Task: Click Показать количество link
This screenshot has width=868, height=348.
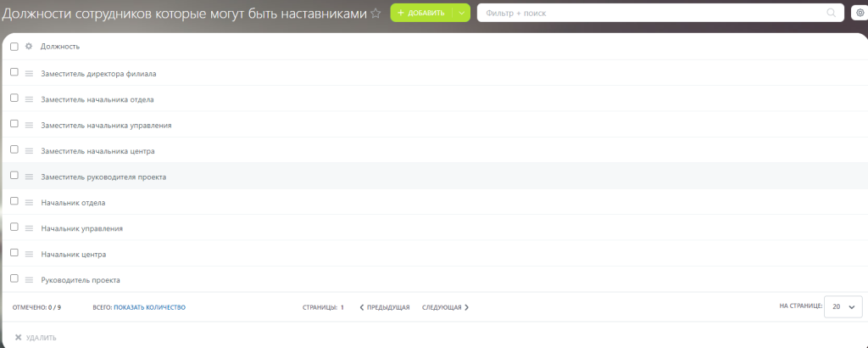Action: pos(149,307)
